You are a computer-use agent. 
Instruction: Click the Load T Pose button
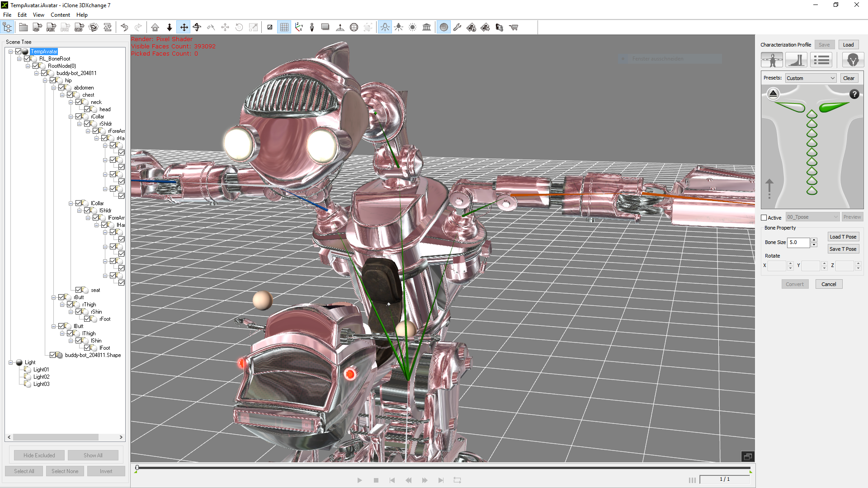tap(843, 237)
